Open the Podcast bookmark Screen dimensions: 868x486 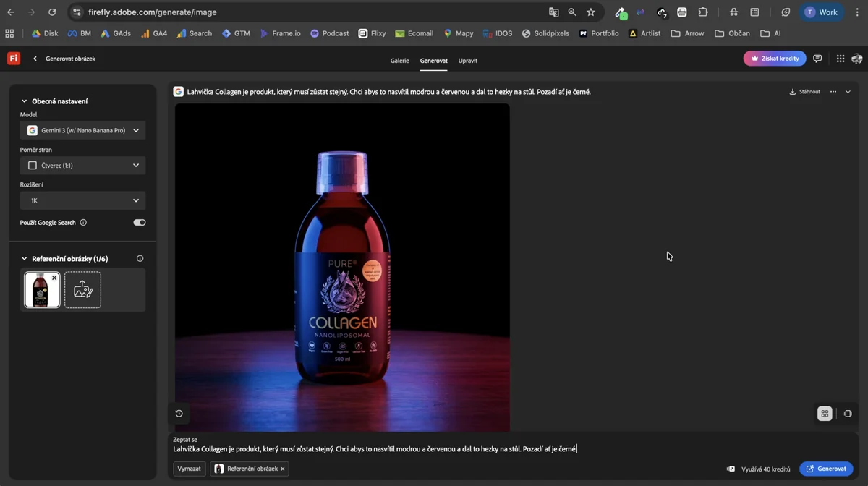point(329,33)
